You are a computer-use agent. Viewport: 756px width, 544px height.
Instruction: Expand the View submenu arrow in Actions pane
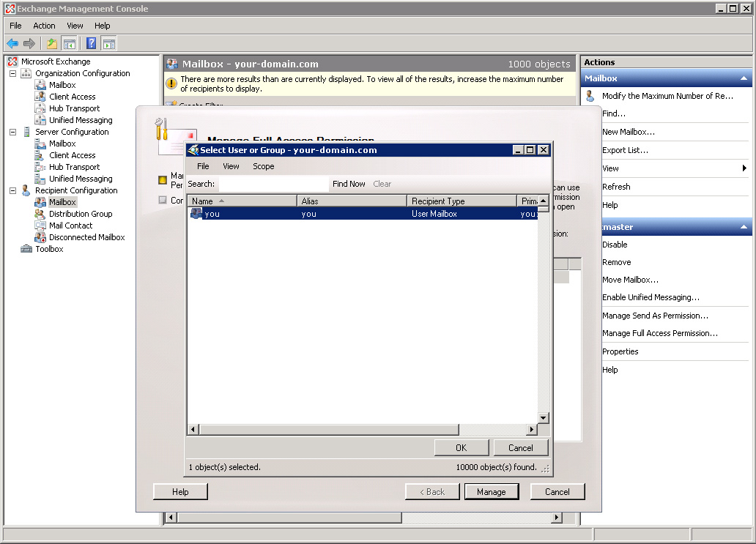click(x=744, y=168)
